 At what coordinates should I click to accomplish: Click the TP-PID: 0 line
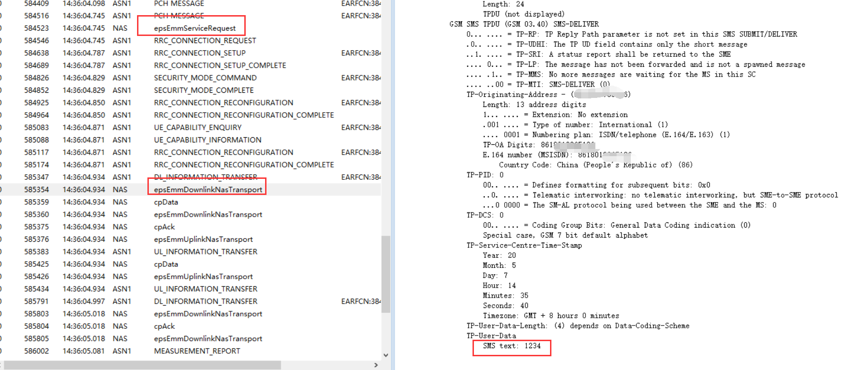tap(485, 175)
